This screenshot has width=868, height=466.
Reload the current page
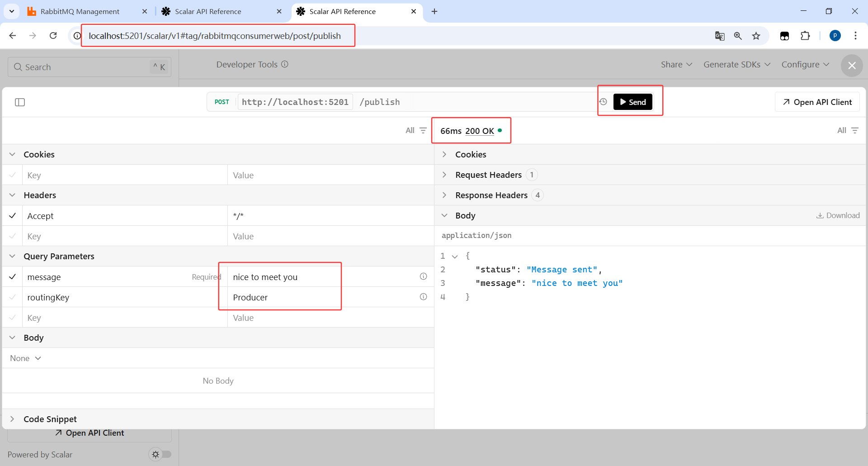(x=53, y=36)
